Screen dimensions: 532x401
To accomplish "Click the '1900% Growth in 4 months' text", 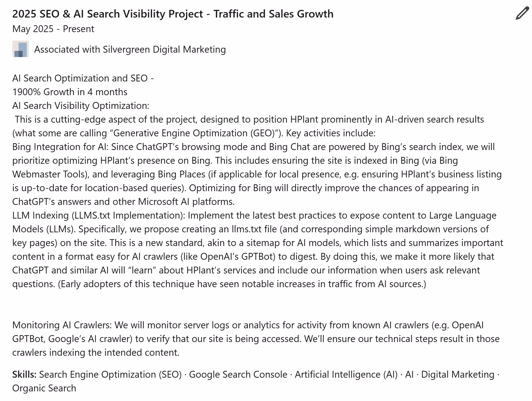I will point(70,92).
